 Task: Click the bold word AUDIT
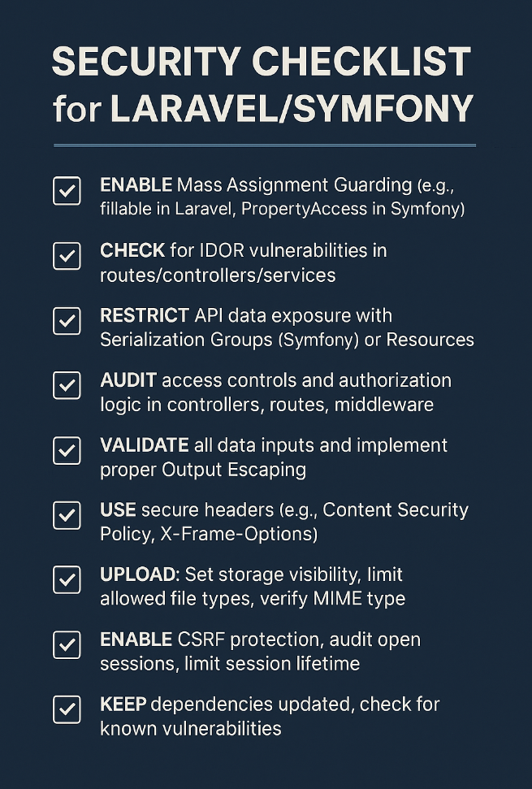129,380
